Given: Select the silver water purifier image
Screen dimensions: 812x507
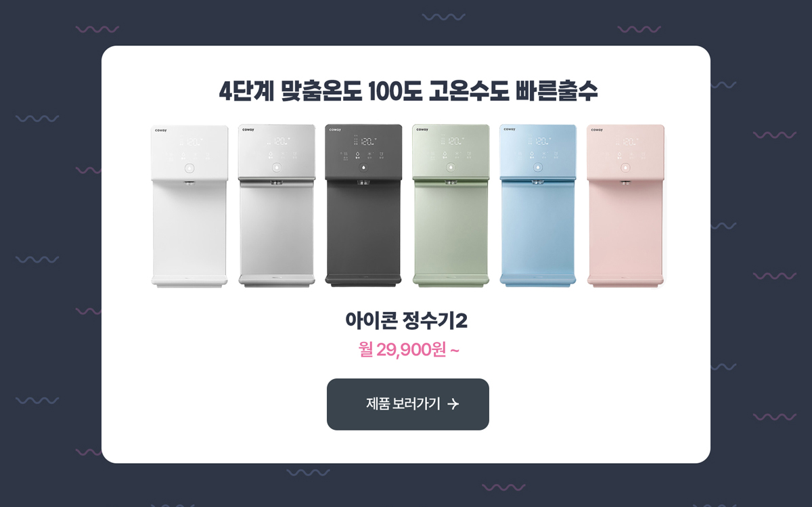Looking at the screenshot, I should pyautogui.click(x=277, y=206).
